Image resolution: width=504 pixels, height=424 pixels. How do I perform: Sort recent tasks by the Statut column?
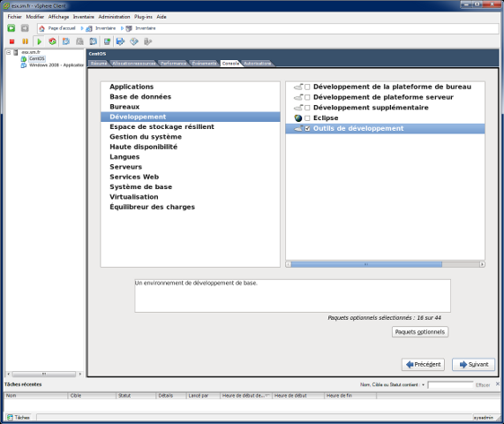click(136, 396)
